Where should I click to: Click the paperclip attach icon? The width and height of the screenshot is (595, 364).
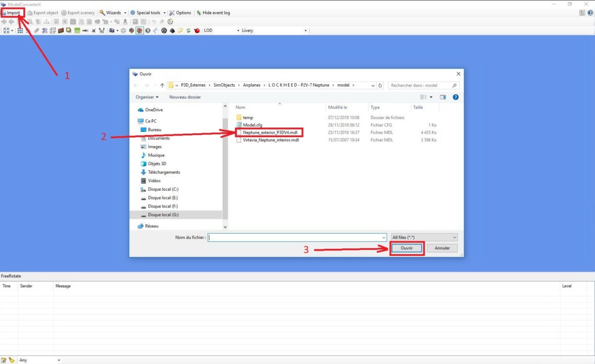tap(37, 30)
